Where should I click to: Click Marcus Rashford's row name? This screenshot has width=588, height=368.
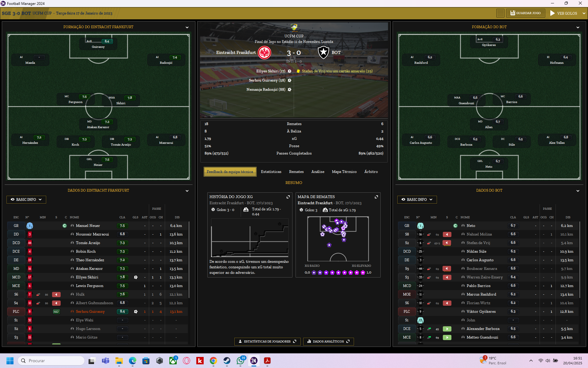(481, 294)
